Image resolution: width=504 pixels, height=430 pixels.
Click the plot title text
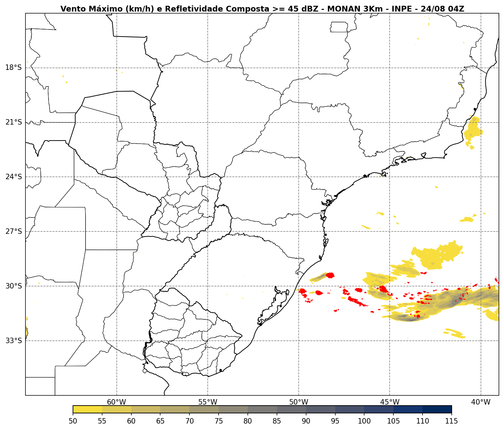262,9
